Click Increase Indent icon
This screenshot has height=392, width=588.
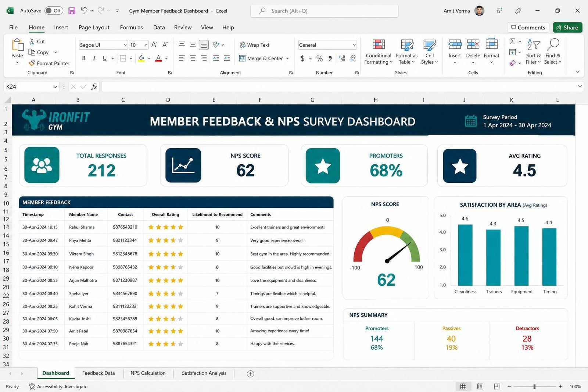tap(227, 58)
